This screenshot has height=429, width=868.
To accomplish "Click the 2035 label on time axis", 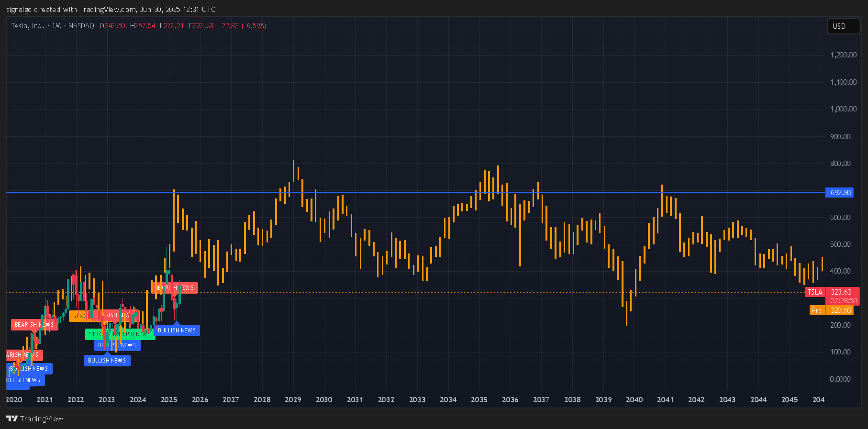I will click(x=479, y=400).
